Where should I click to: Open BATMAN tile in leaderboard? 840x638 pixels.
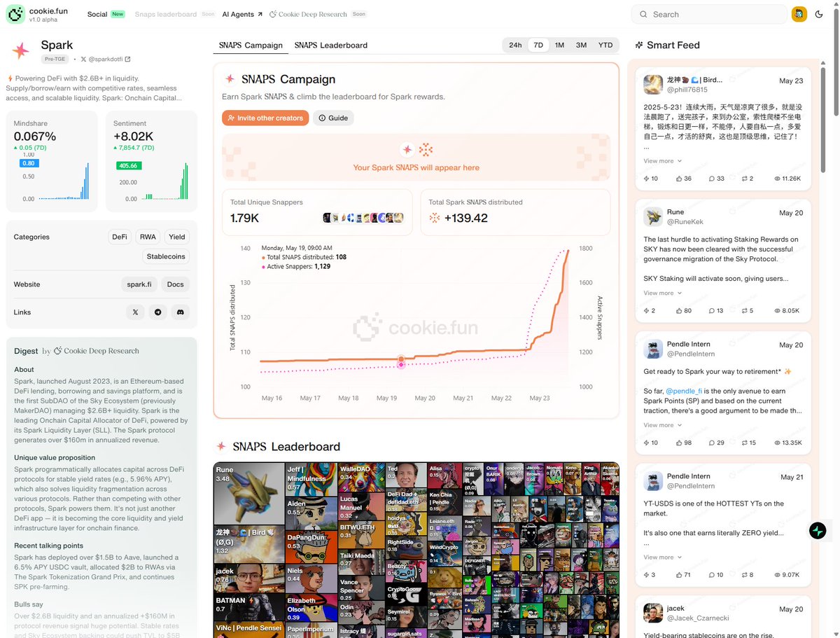pos(249,608)
